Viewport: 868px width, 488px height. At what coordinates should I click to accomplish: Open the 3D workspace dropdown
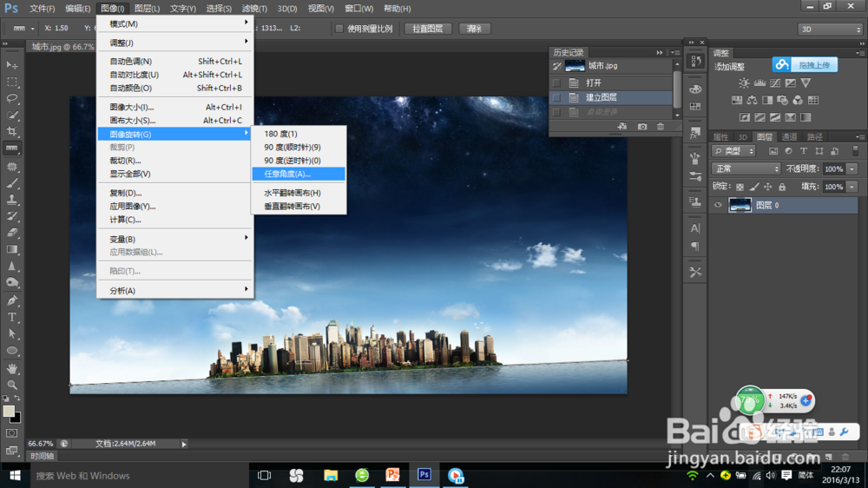(x=830, y=30)
